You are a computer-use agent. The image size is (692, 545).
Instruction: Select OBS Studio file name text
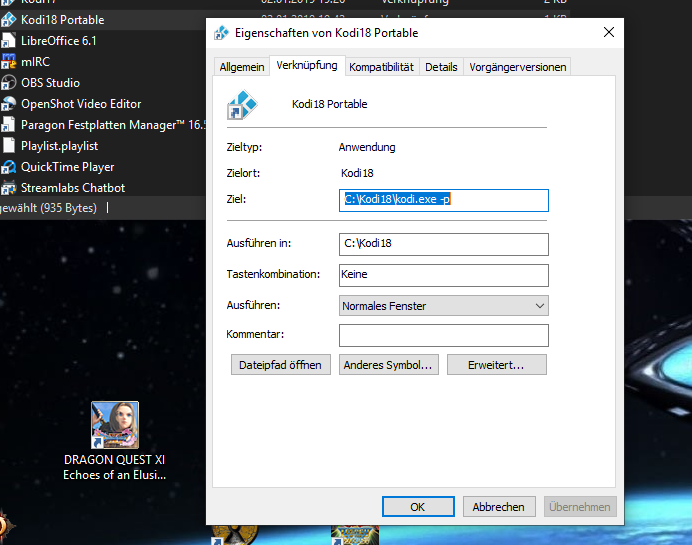point(50,83)
